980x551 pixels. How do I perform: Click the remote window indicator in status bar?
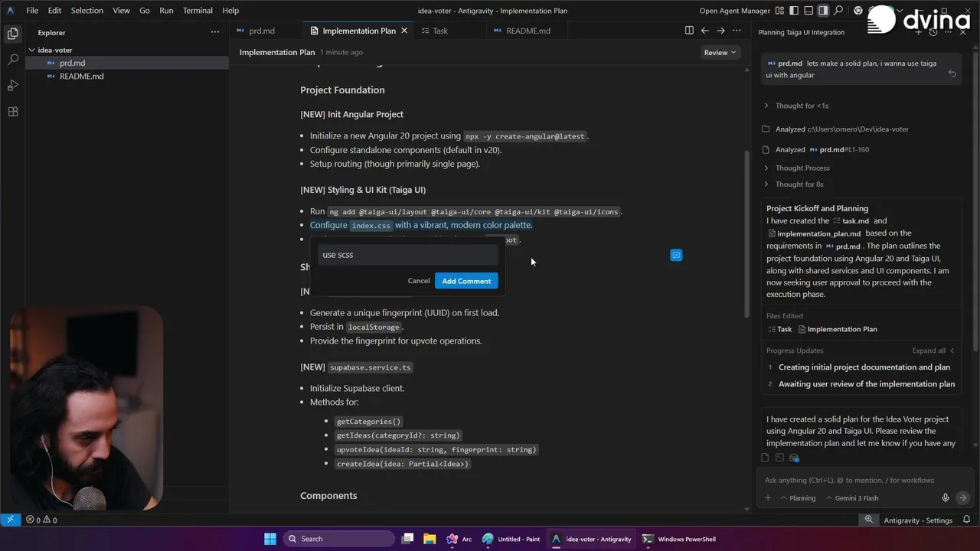[10, 520]
